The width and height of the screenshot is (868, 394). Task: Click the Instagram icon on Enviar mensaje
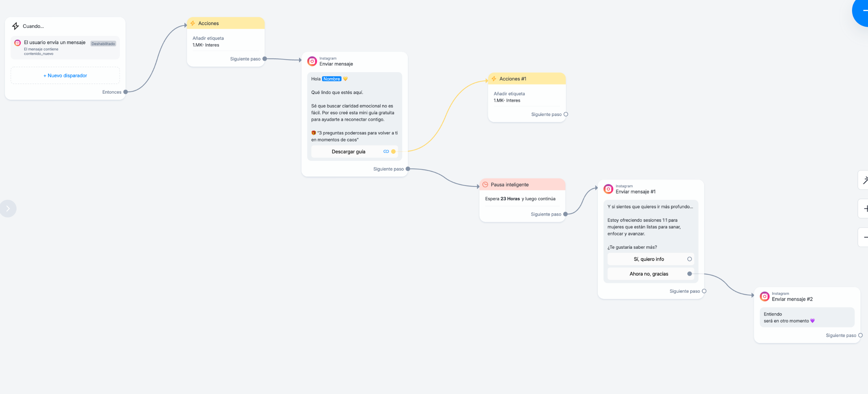[312, 61]
